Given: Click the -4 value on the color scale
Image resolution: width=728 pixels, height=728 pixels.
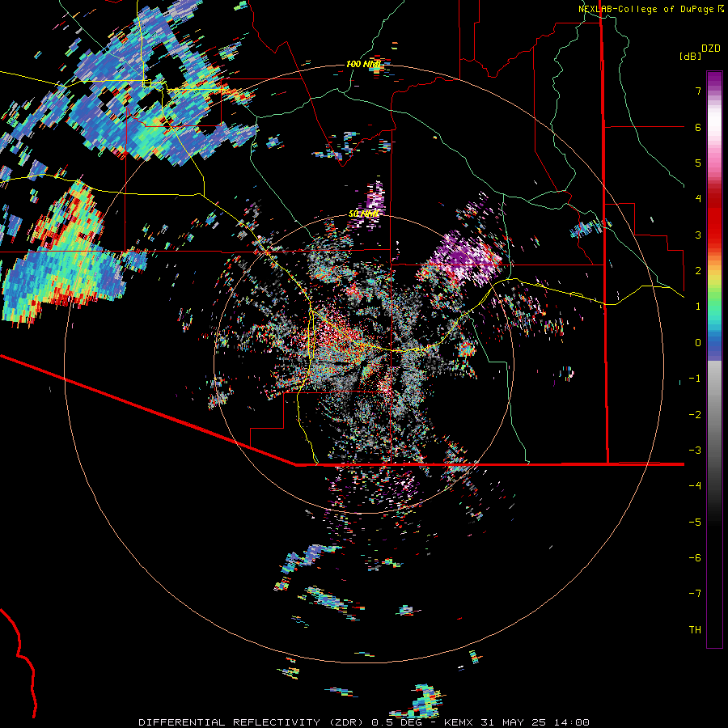Looking at the screenshot, I should [695, 486].
